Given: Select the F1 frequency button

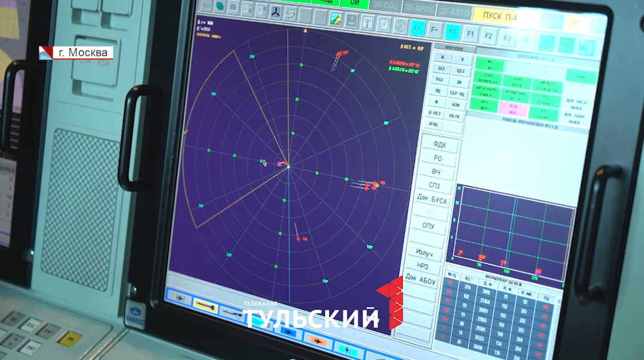Looking at the screenshot, I should coord(471,34).
